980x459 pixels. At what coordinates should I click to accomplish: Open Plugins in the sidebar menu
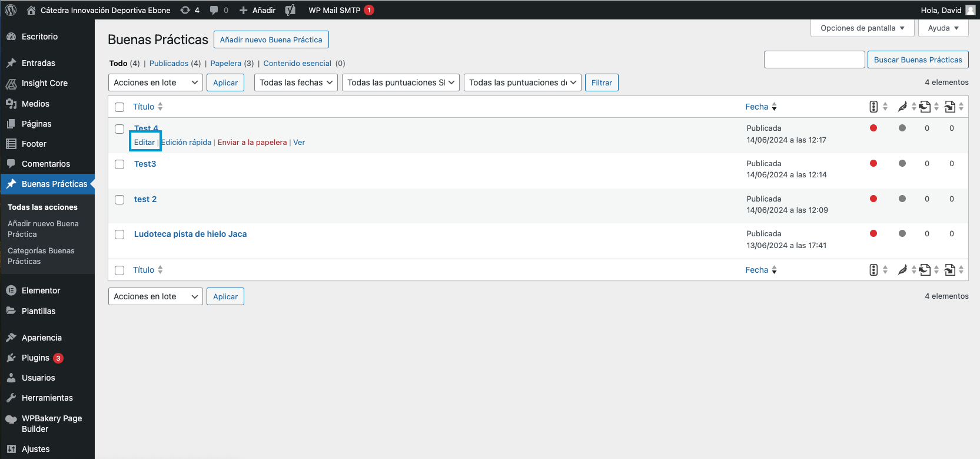(35, 358)
